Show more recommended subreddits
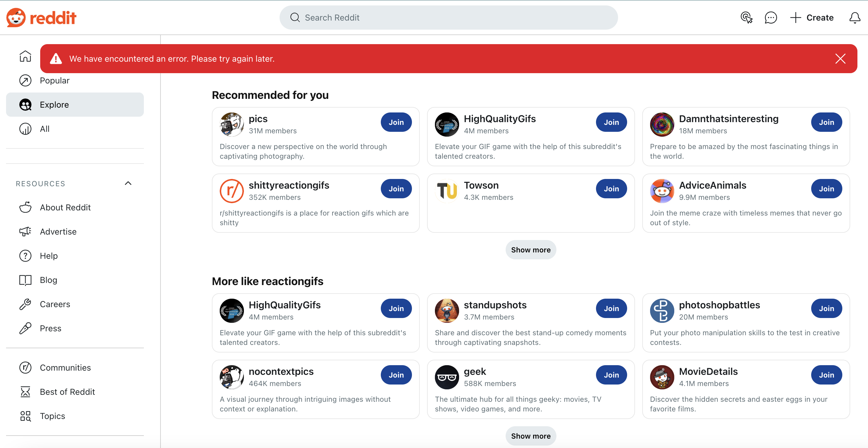 (530, 249)
